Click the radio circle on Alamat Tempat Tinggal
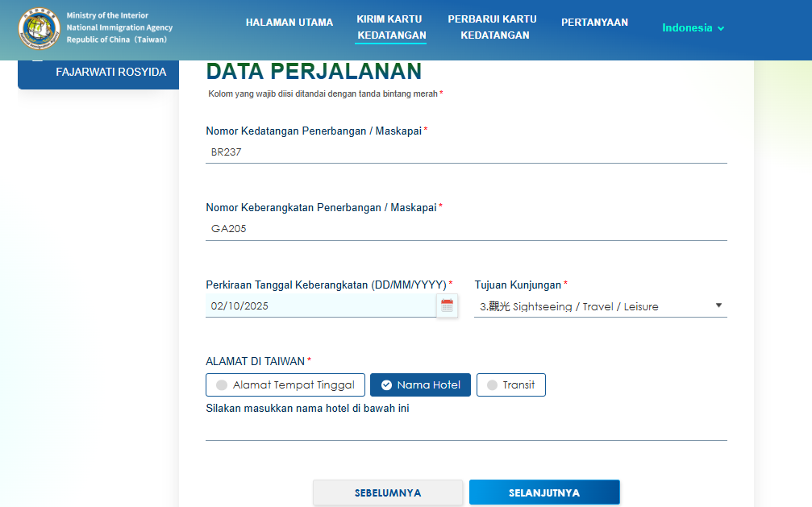 coord(221,384)
